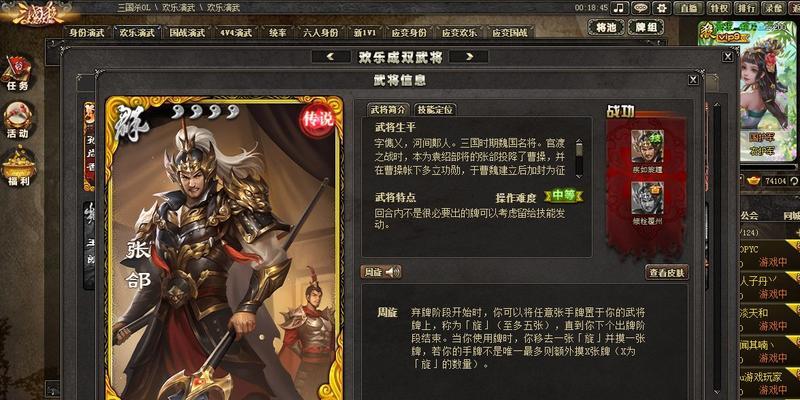Switch to the 技能定位 tab
The width and height of the screenshot is (800, 400).
[x=435, y=110]
